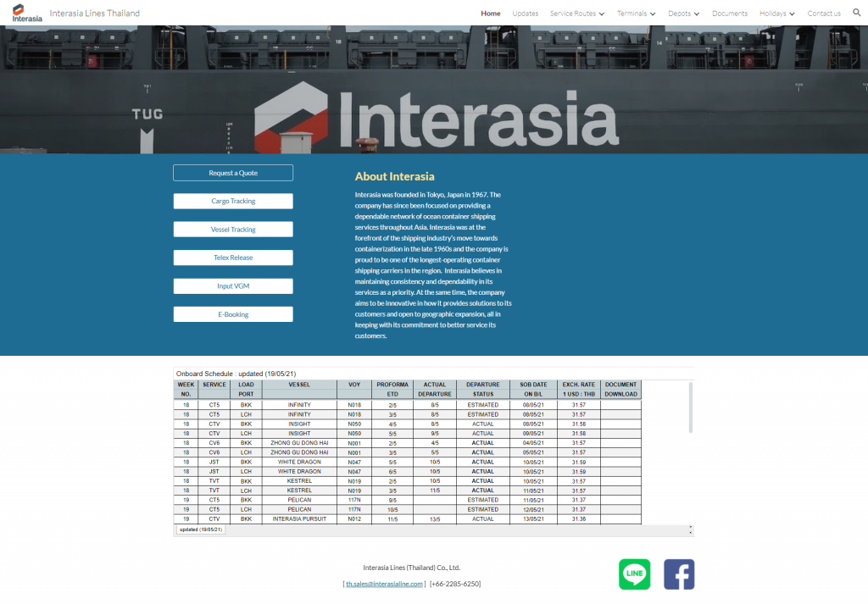
Task: Click the DOCUMENT DOWNLOAD column header
Action: [620, 390]
